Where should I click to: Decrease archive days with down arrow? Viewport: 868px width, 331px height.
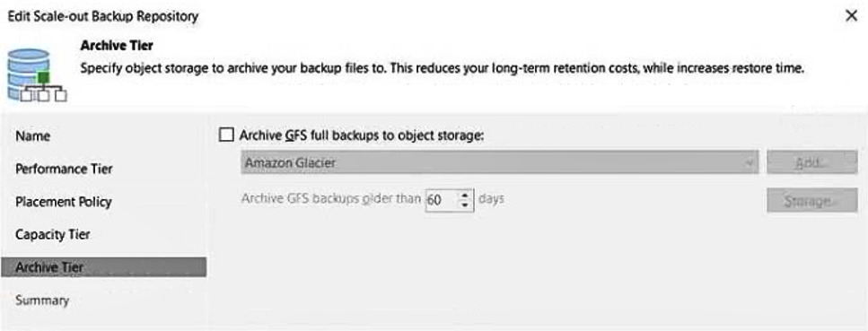point(465,205)
